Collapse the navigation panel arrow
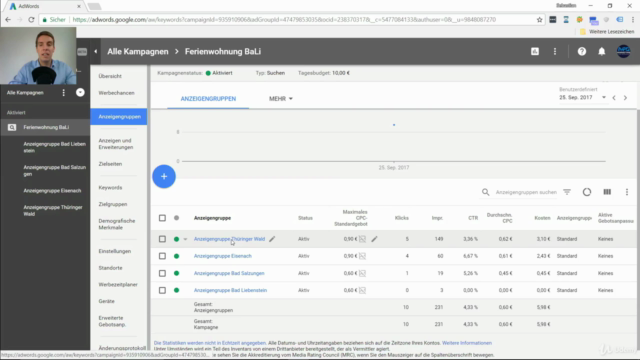The width and height of the screenshot is (640, 360). pyautogui.click(x=96, y=51)
